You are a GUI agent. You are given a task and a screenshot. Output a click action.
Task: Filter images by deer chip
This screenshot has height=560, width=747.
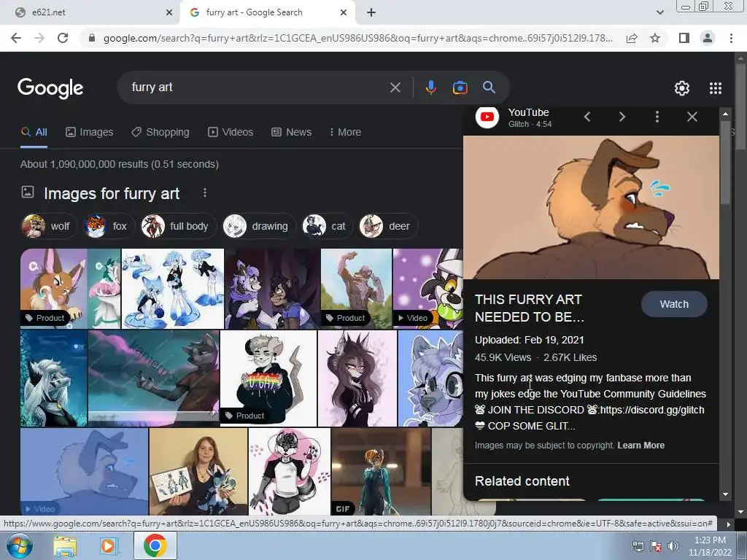pos(388,226)
